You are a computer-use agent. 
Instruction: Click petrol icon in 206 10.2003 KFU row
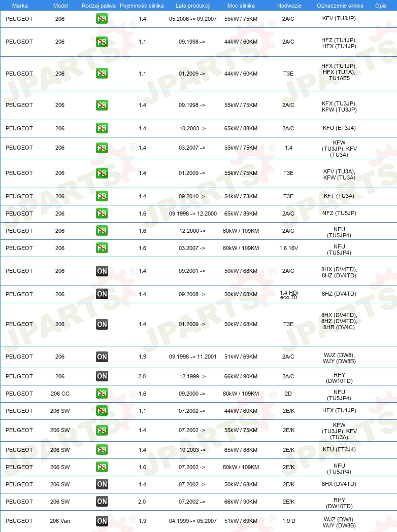tap(102, 128)
